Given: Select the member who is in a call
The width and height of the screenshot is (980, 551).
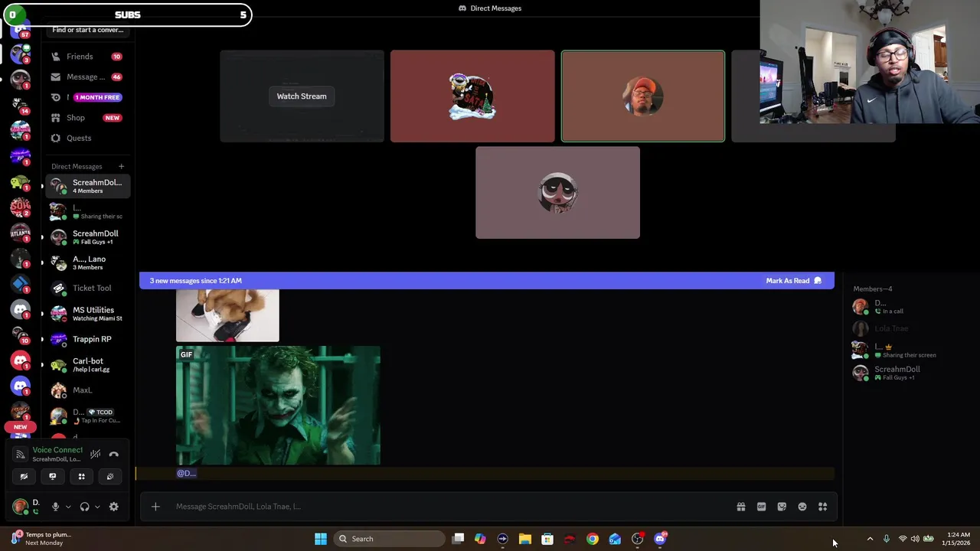Looking at the screenshot, I should [x=897, y=306].
